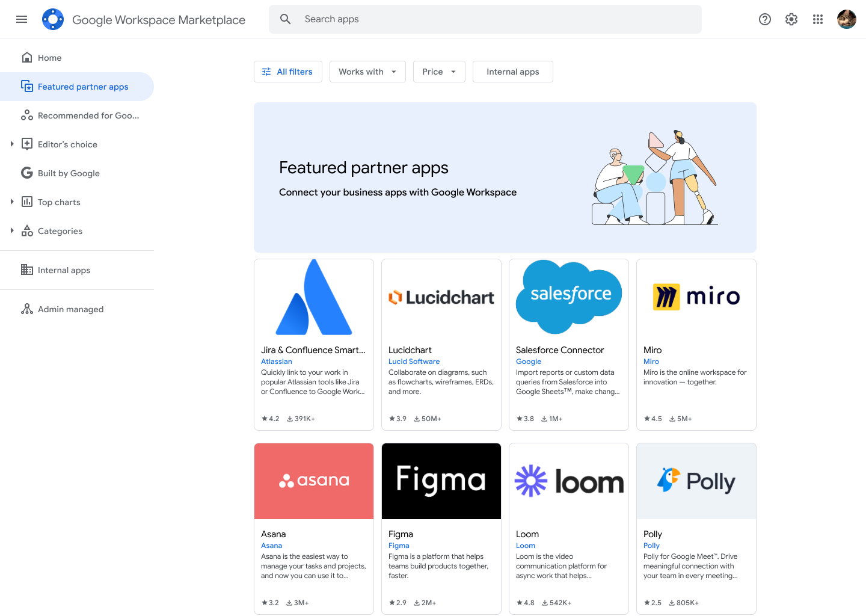This screenshot has width=866, height=616.
Task: Expand the Editor's choice tree arrow
Action: 12,144
